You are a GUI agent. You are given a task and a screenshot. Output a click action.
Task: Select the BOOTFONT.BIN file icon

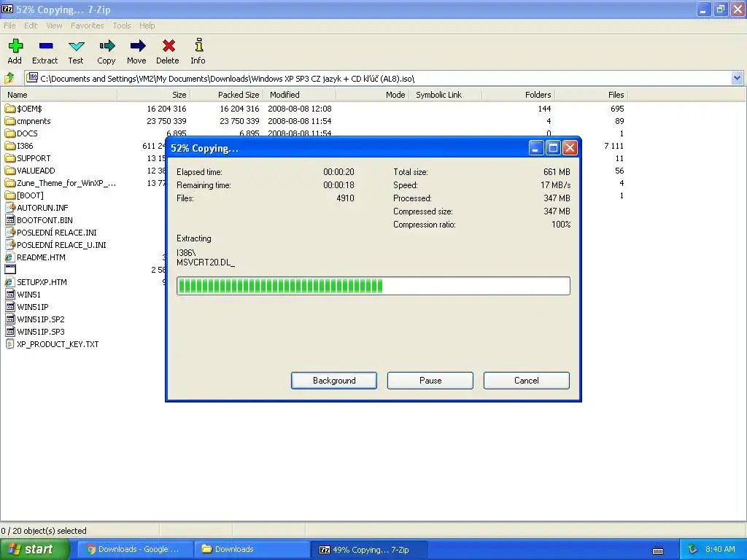[9, 220]
